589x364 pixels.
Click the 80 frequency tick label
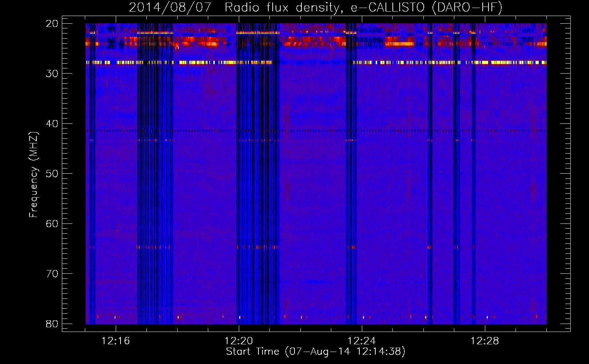[x=52, y=324]
